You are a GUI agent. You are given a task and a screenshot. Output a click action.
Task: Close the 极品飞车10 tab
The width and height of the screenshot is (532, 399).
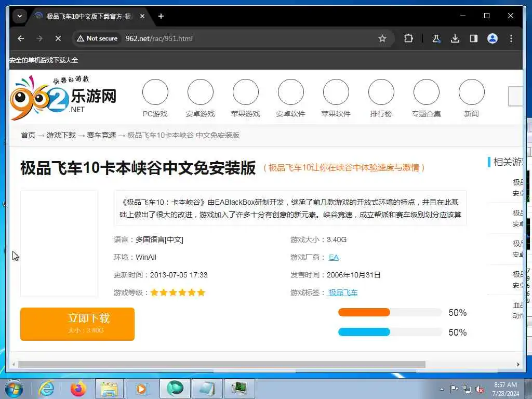point(142,16)
